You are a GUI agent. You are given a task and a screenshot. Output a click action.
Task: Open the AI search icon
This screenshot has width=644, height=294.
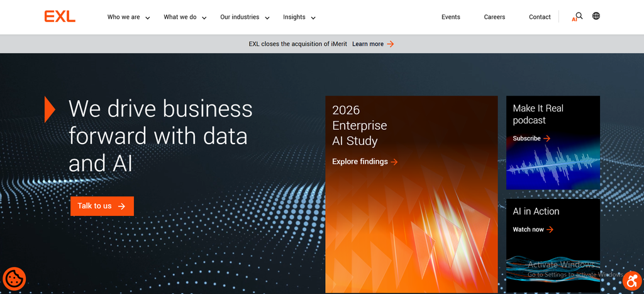577,17
